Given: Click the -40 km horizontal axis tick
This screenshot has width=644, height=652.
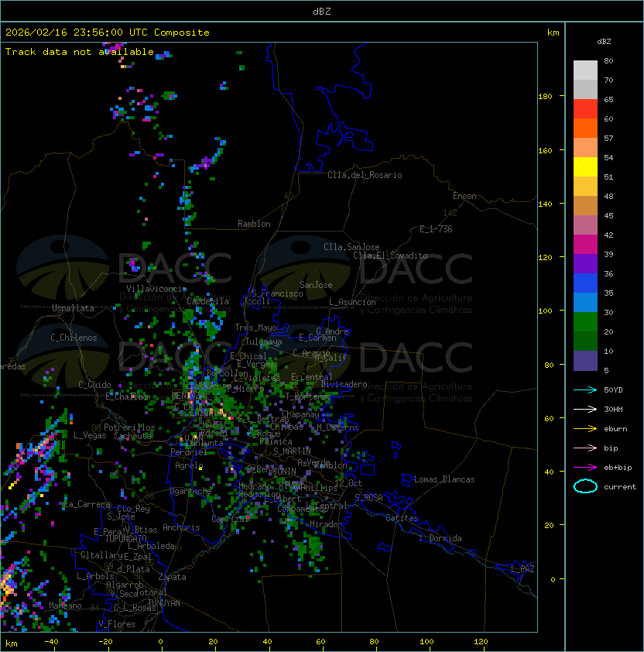Looking at the screenshot, I should pos(51,642).
